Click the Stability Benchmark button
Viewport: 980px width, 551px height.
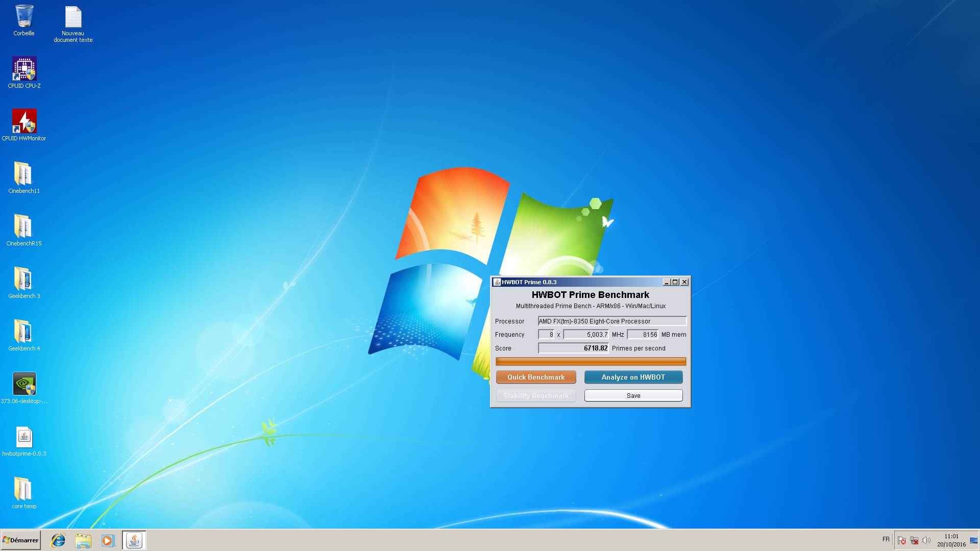coord(536,395)
